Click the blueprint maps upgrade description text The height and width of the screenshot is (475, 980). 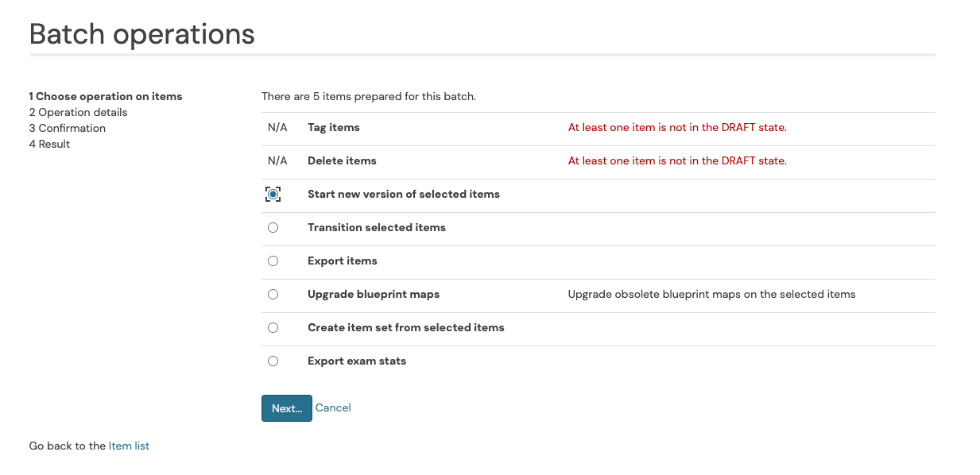click(x=711, y=294)
